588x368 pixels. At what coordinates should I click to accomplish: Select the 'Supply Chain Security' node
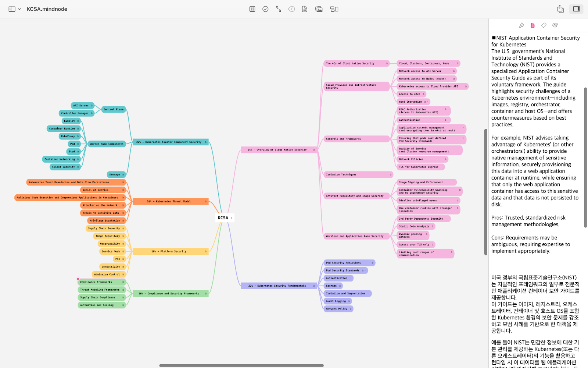[x=106, y=229]
